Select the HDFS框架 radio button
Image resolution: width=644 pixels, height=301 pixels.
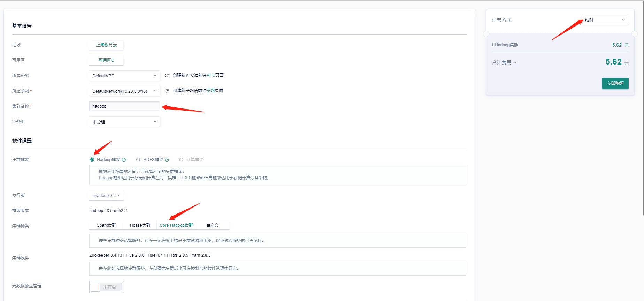pyautogui.click(x=138, y=160)
